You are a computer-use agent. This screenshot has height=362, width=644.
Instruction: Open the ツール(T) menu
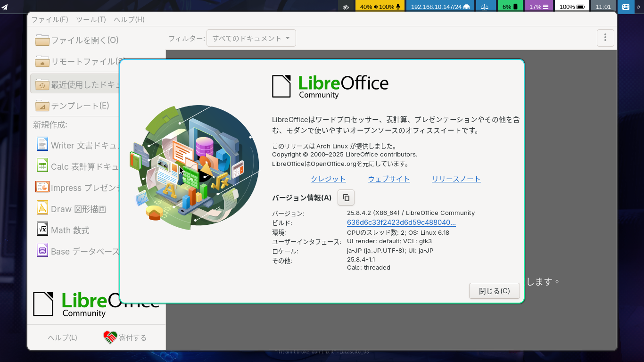[x=91, y=19]
